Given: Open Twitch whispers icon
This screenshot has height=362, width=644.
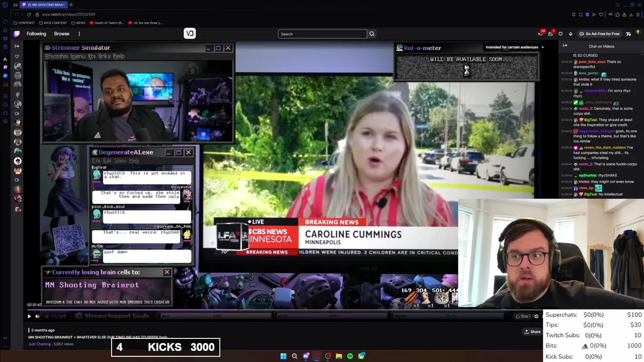Looking at the screenshot, I should [560, 34].
